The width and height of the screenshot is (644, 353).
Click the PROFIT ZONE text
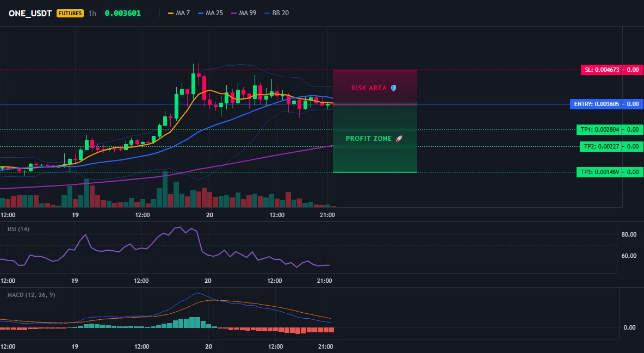(x=369, y=139)
